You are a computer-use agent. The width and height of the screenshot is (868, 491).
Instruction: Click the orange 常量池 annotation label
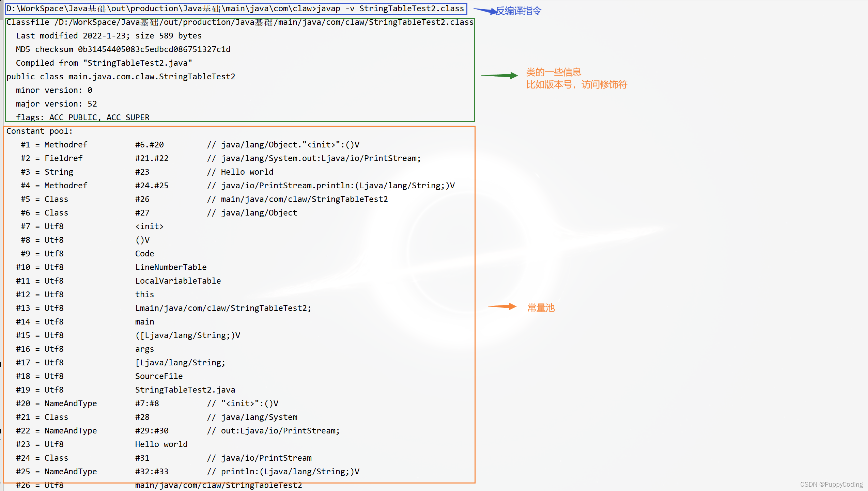click(541, 308)
